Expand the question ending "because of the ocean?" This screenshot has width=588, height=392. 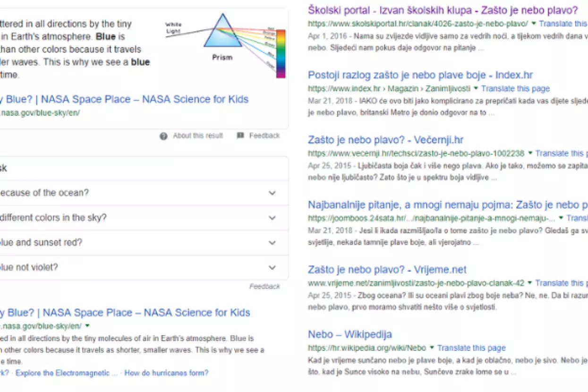(272, 193)
